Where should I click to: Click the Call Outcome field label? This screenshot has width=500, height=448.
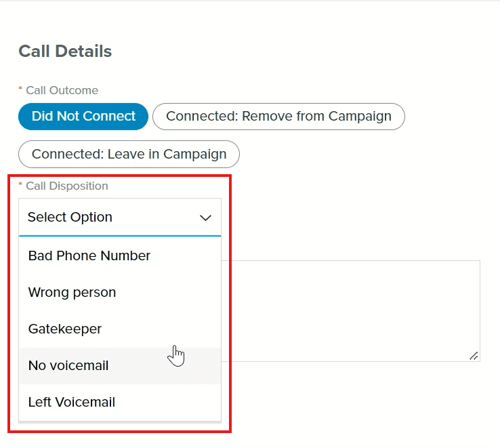[x=62, y=90]
